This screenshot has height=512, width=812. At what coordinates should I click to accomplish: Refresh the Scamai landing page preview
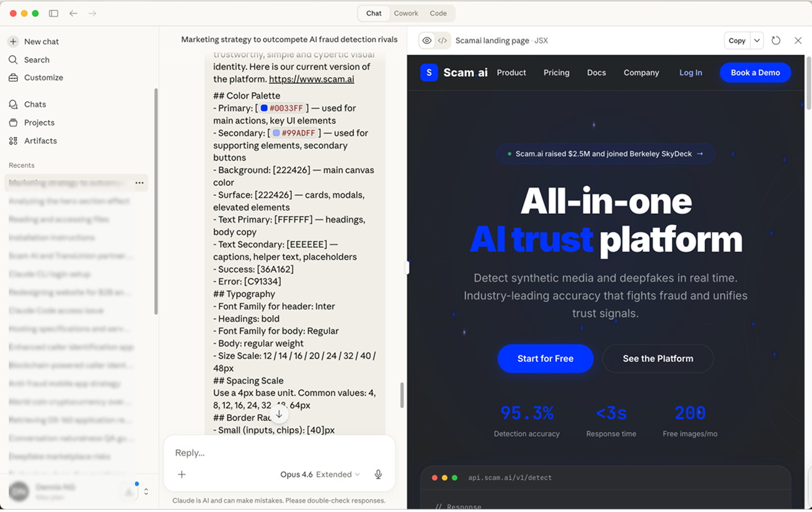[776, 40]
